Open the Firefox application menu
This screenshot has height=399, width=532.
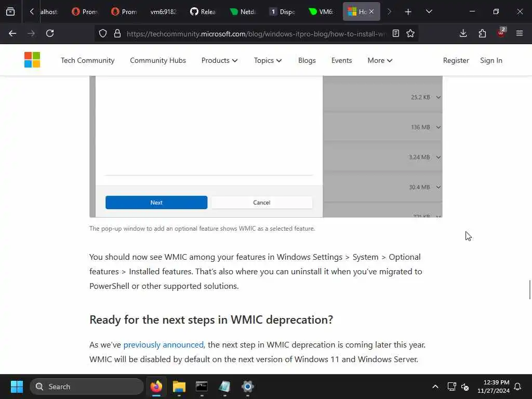tap(520, 33)
